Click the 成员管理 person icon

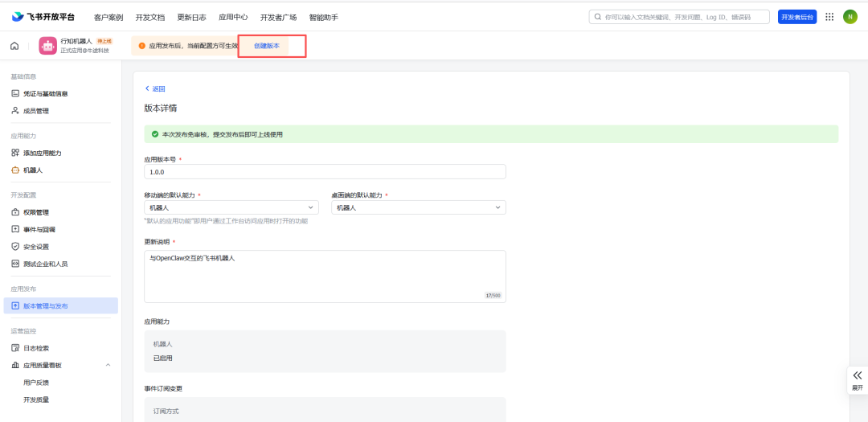point(15,111)
